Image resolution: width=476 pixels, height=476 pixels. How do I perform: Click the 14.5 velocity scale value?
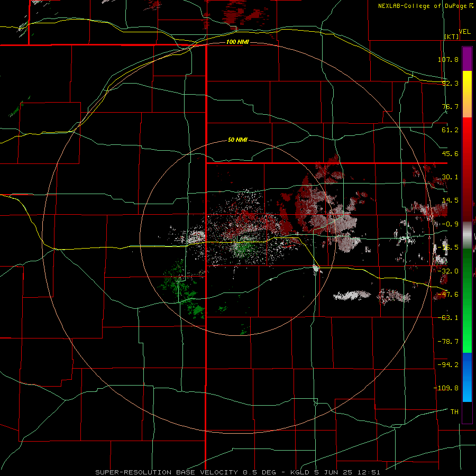tap(450, 200)
